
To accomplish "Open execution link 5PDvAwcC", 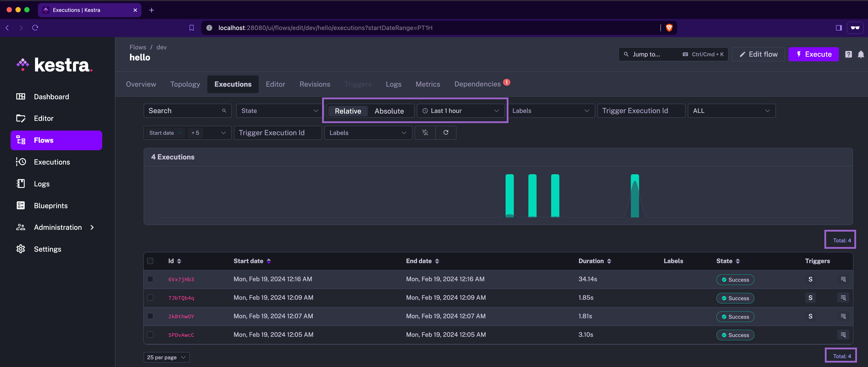I will (x=181, y=335).
